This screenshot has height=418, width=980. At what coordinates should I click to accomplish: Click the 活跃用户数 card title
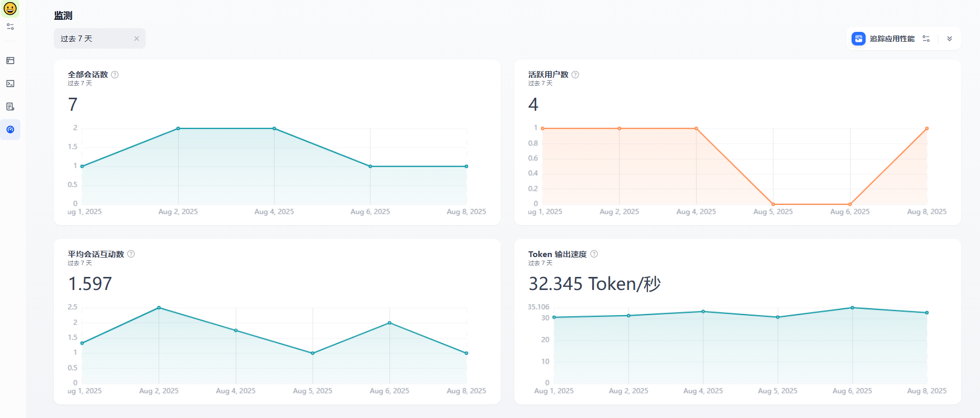coord(548,75)
